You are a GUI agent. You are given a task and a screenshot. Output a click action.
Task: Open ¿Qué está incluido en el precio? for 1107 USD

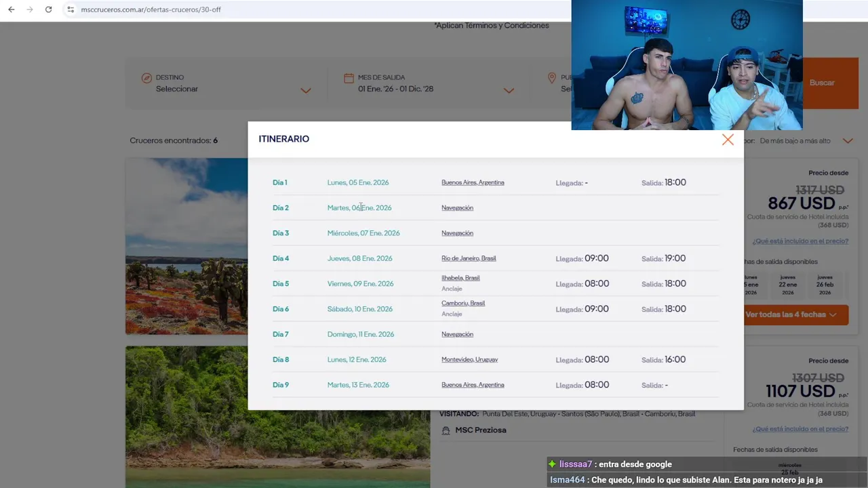(800, 429)
